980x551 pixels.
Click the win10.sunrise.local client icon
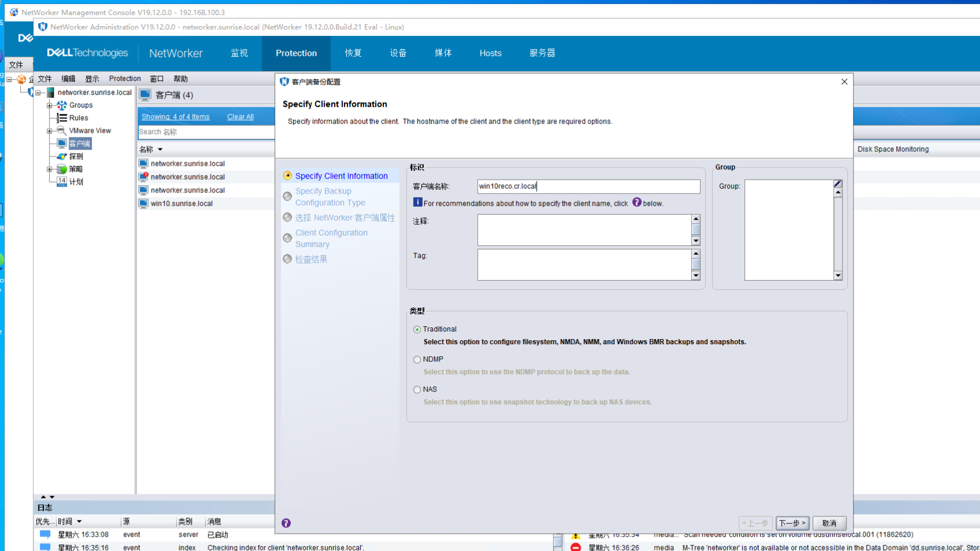click(x=144, y=203)
